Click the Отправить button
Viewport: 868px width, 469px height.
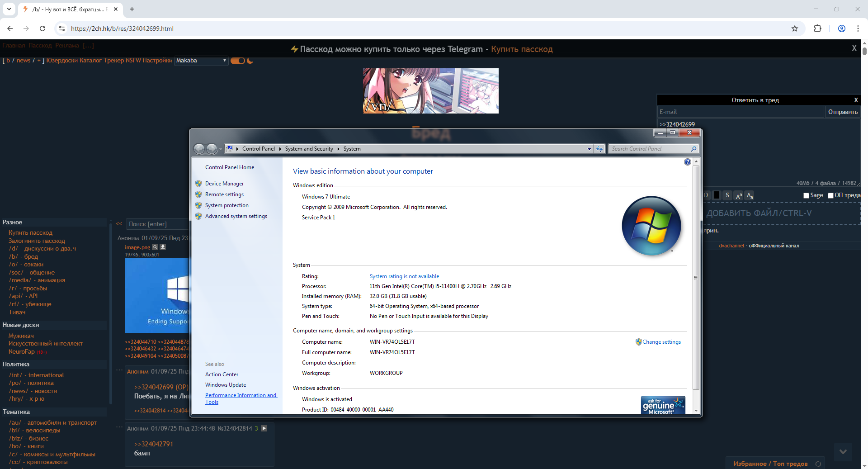point(843,112)
